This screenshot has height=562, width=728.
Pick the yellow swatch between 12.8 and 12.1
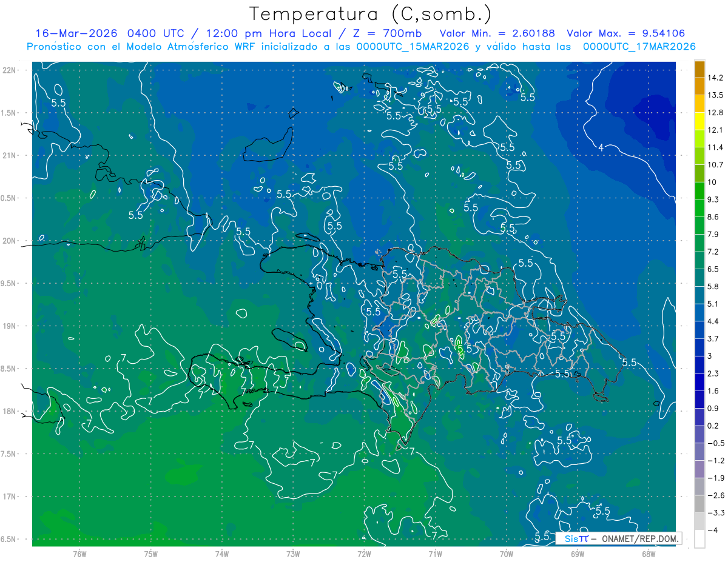click(699, 121)
